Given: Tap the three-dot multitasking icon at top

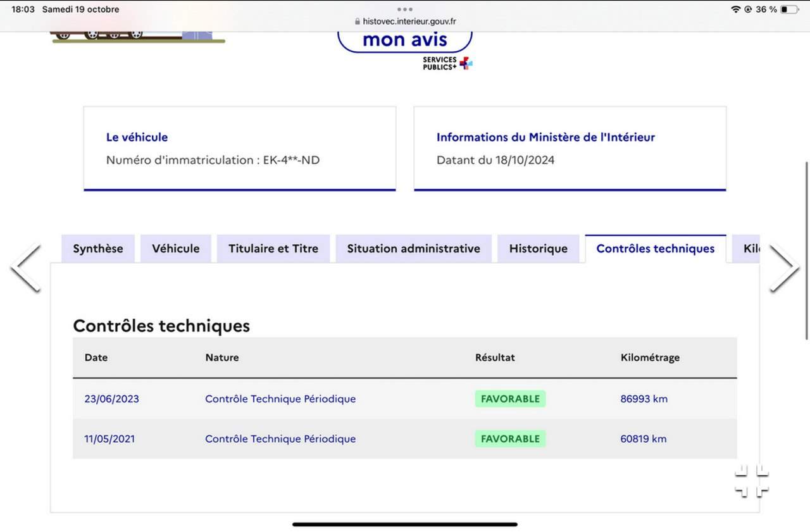Looking at the screenshot, I should click(x=405, y=9).
